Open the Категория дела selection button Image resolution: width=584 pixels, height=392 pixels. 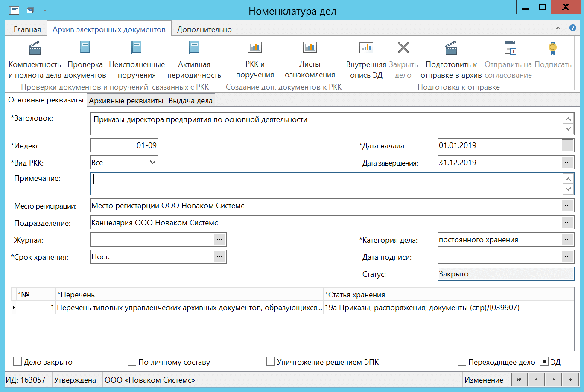(x=567, y=240)
